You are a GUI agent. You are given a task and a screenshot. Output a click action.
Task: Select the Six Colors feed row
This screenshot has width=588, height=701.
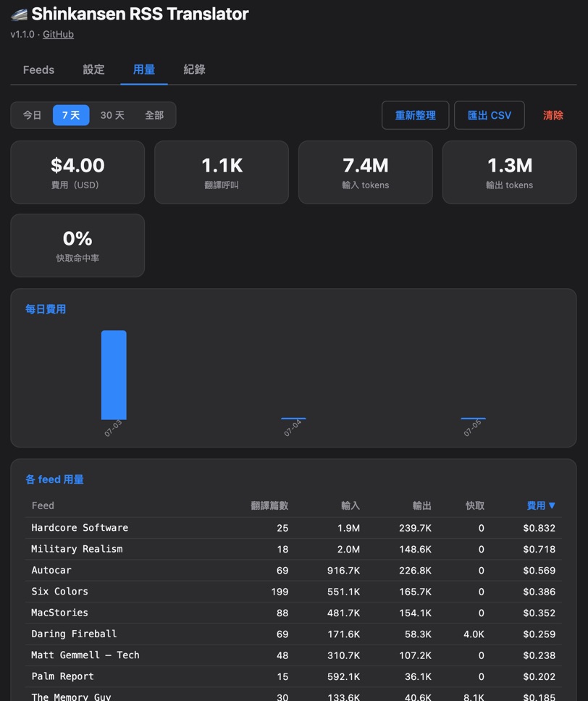[293, 592]
